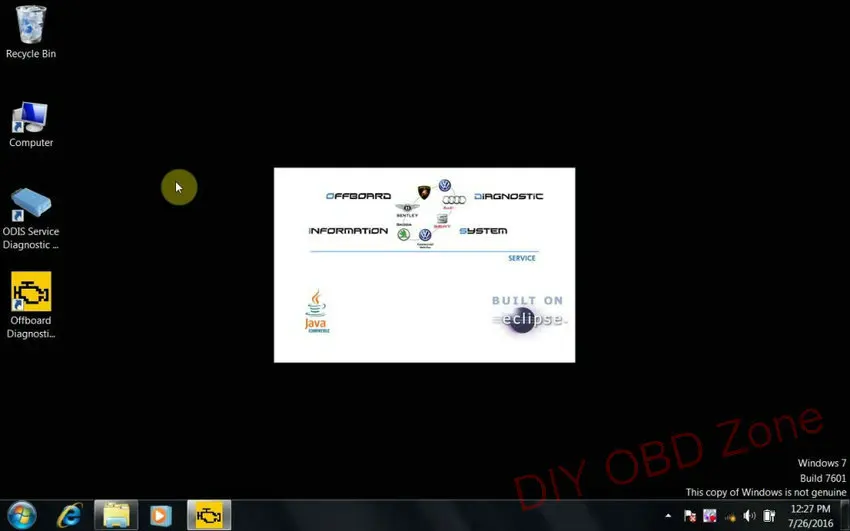This screenshot has width=850, height=531.
Task: Click the SERVICE label on splash
Action: pos(521,258)
